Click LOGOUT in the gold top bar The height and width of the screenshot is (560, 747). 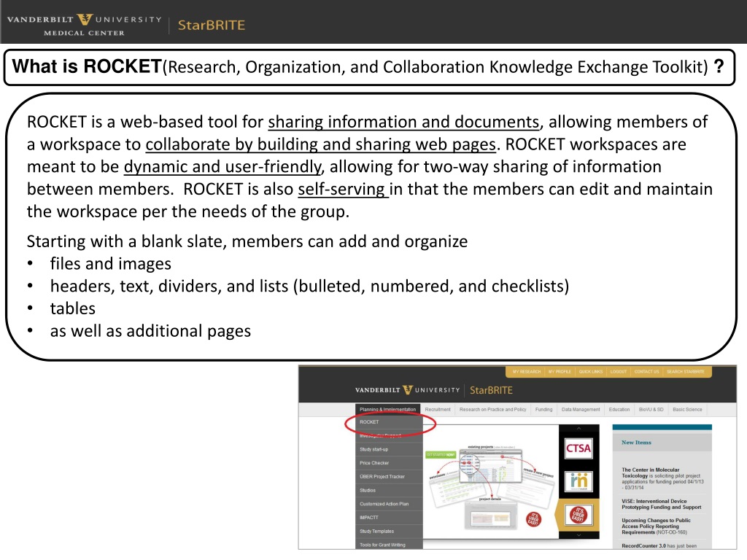click(619, 371)
